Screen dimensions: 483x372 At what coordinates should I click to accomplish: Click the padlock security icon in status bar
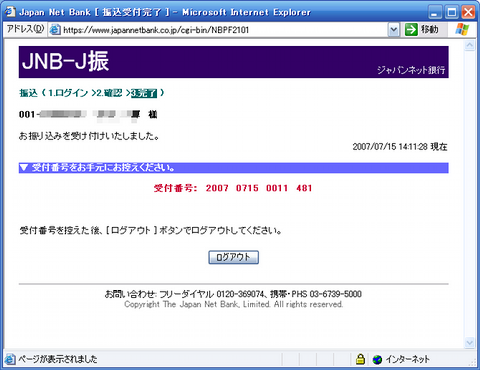coord(360,359)
